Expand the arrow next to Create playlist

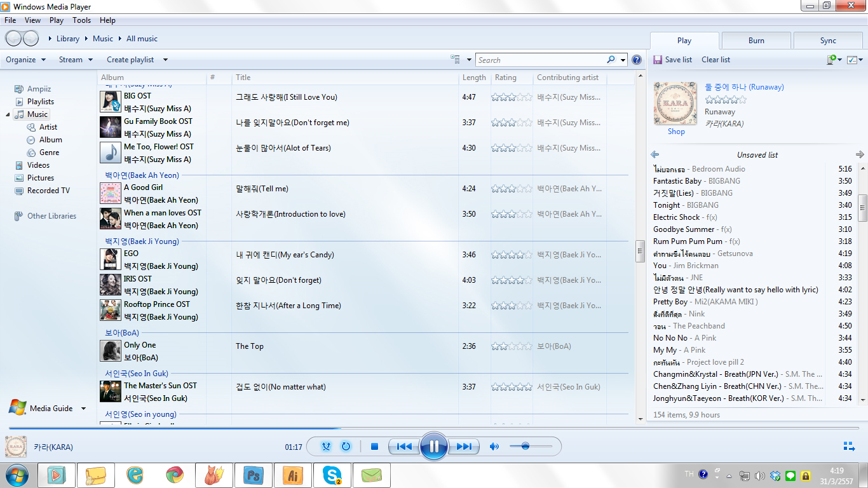(165, 60)
